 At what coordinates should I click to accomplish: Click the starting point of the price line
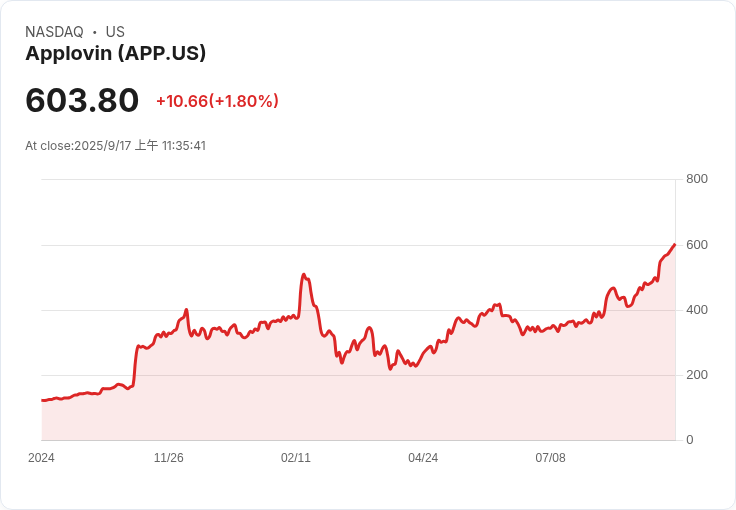click(x=42, y=400)
